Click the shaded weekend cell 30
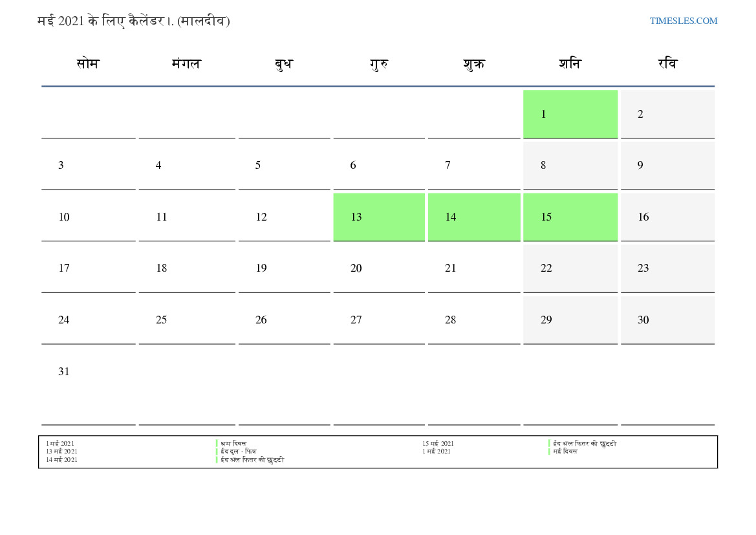This screenshot has width=756, height=535. coord(668,320)
